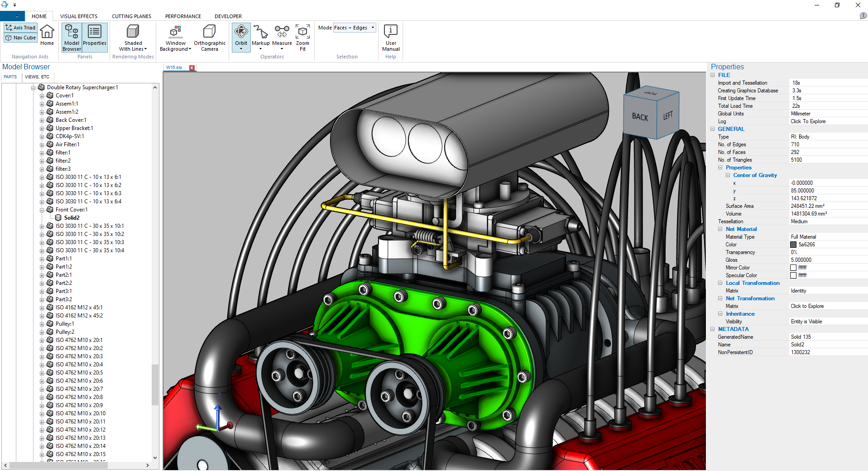
Task: Open the selection Mode dropdown
Action: click(355, 28)
